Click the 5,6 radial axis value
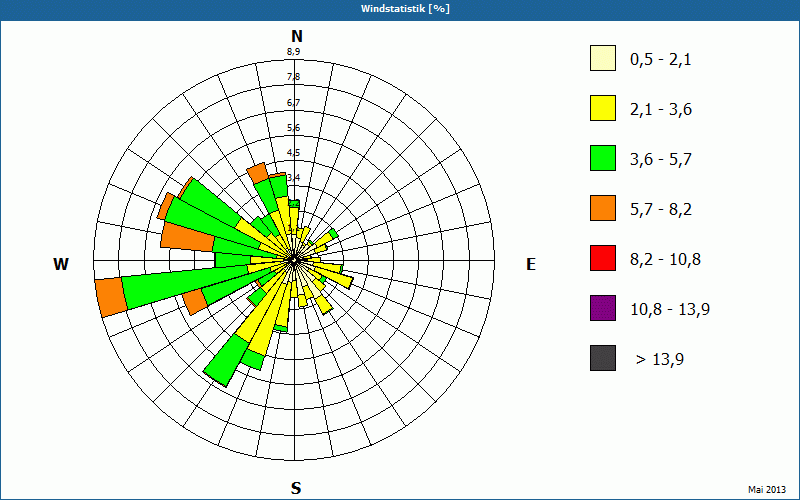 (293, 128)
